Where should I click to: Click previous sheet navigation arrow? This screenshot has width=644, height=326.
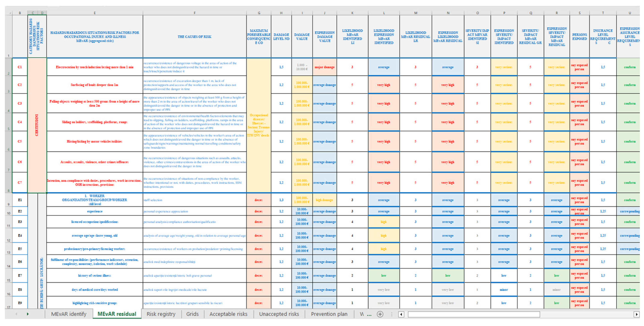pyautogui.click(x=16, y=314)
